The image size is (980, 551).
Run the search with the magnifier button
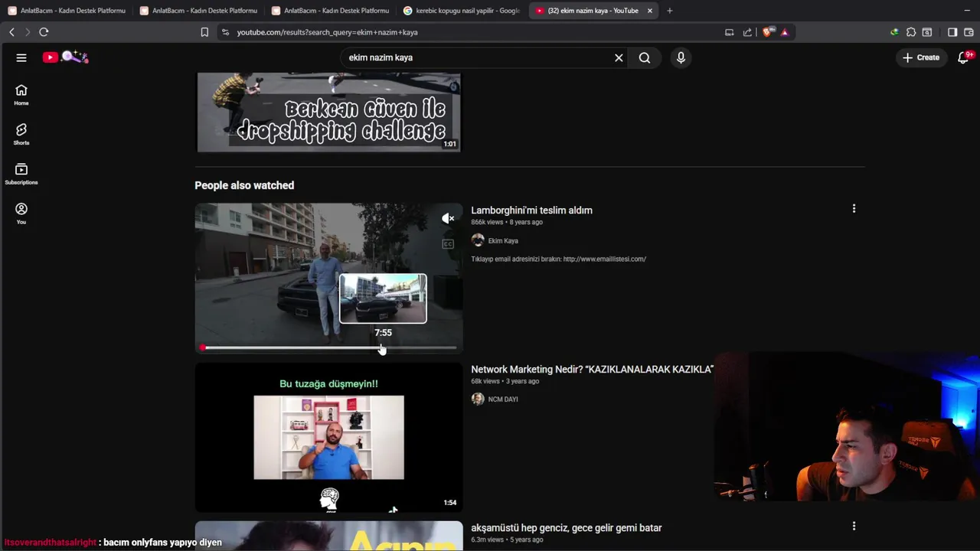coord(645,57)
